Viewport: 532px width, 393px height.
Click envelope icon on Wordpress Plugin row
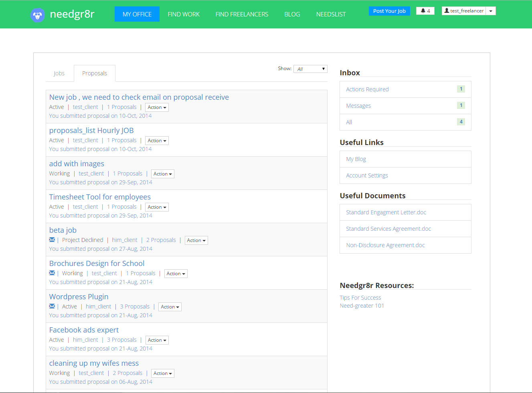[x=52, y=306]
